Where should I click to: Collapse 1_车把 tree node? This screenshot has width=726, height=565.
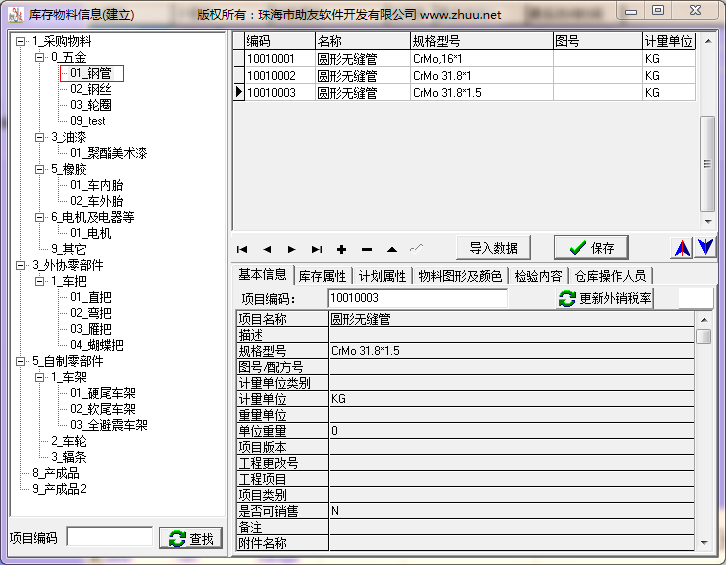click(39, 281)
